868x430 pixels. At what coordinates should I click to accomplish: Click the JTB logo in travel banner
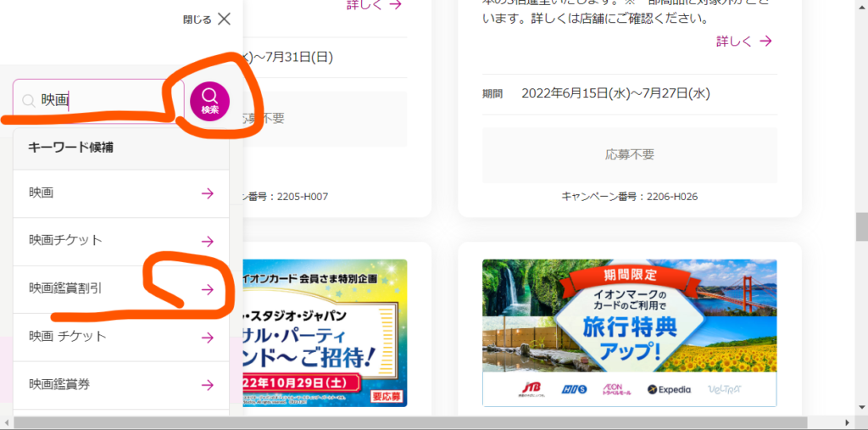pyautogui.click(x=530, y=389)
